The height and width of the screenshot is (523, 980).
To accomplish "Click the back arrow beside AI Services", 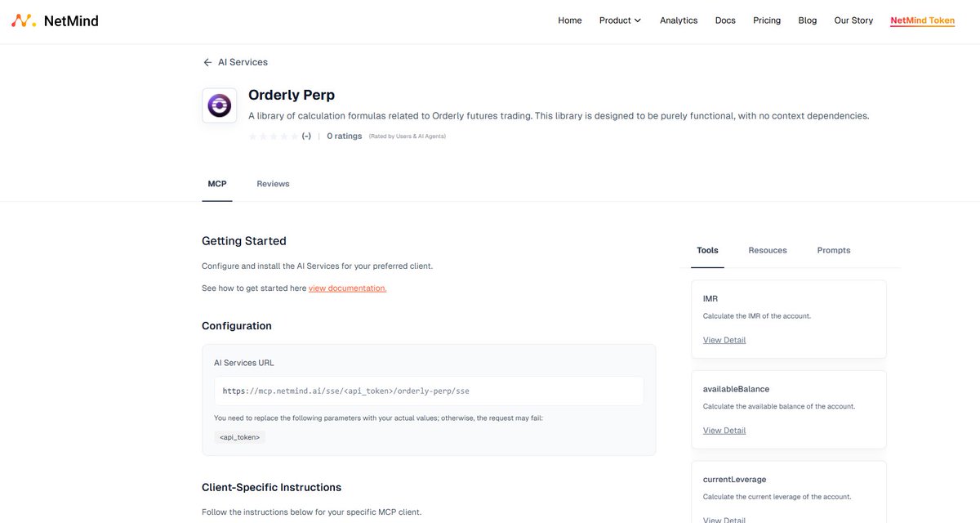I will click(207, 62).
